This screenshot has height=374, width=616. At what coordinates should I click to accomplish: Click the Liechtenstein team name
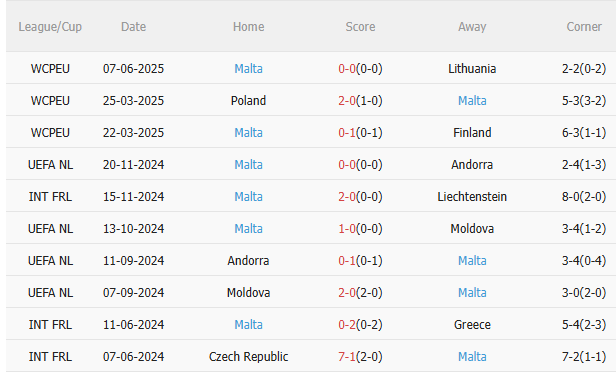[x=472, y=196]
